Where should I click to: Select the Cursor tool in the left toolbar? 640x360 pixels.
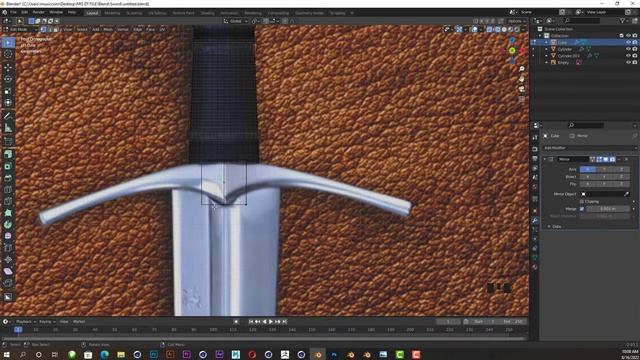(8, 54)
